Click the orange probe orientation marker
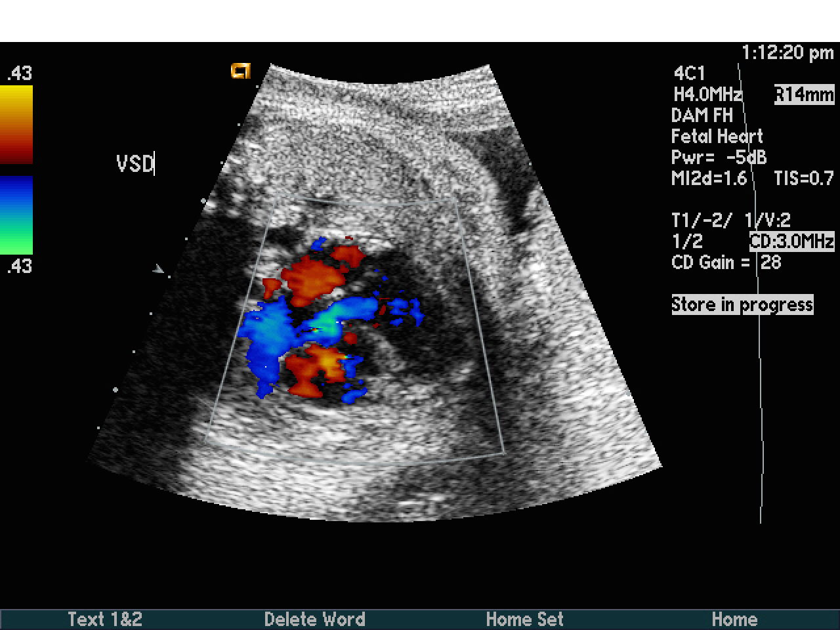 241,71
